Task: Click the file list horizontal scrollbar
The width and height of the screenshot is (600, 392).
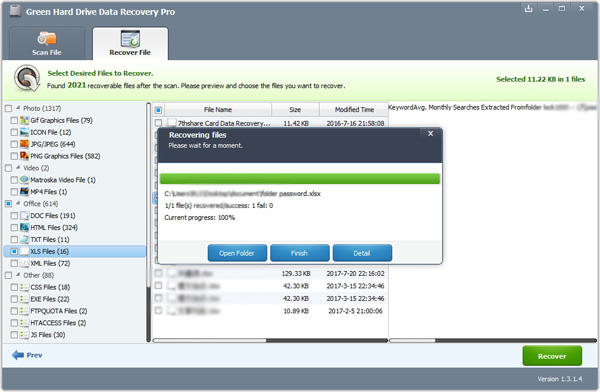Action: (x=270, y=340)
